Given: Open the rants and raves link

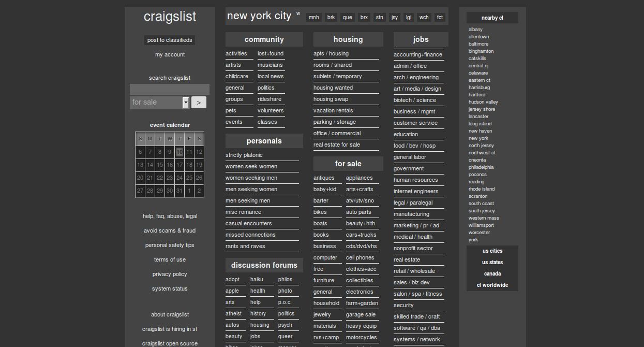Looking at the screenshot, I should (x=245, y=246).
